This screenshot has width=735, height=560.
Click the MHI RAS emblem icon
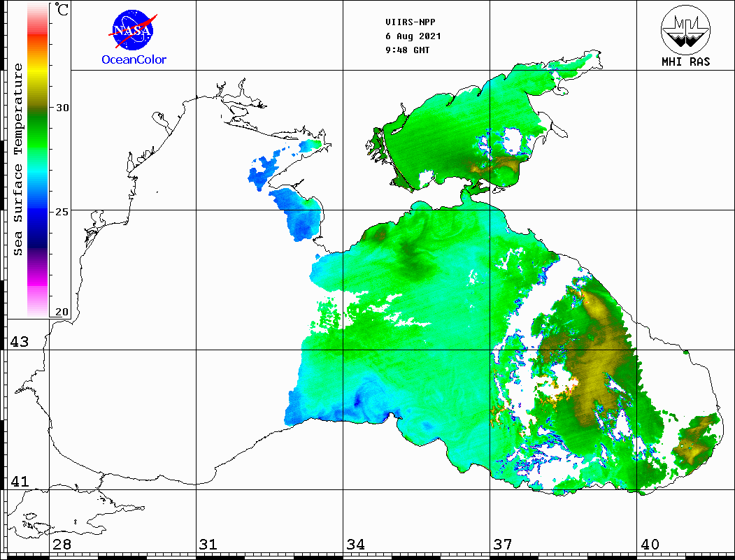click(x=685, y=29)
